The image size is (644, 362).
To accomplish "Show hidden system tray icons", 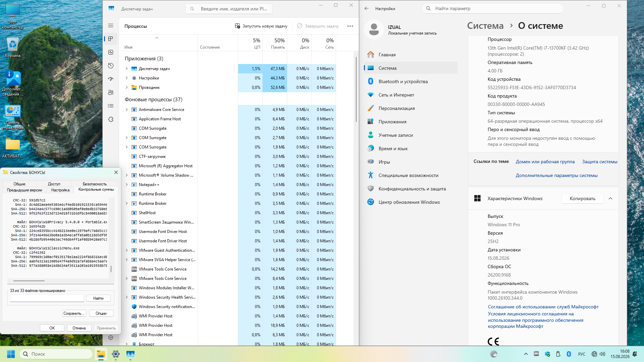I will (526, 354).
